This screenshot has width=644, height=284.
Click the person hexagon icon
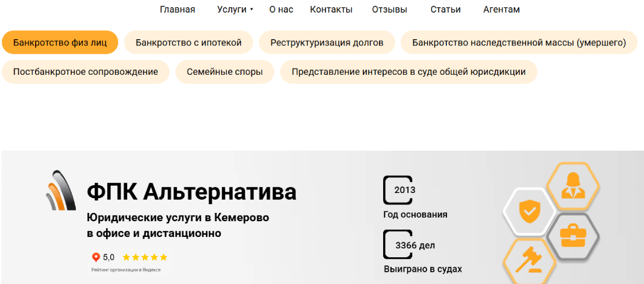click(573, 186)
